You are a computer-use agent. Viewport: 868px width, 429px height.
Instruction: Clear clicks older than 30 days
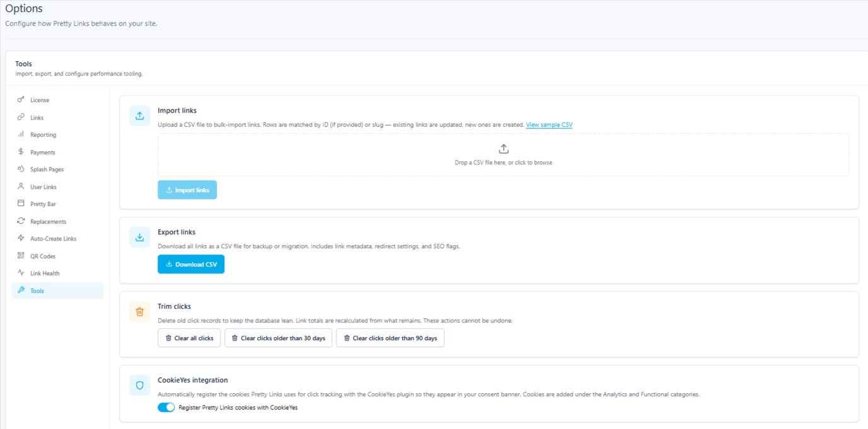point(278,338)
